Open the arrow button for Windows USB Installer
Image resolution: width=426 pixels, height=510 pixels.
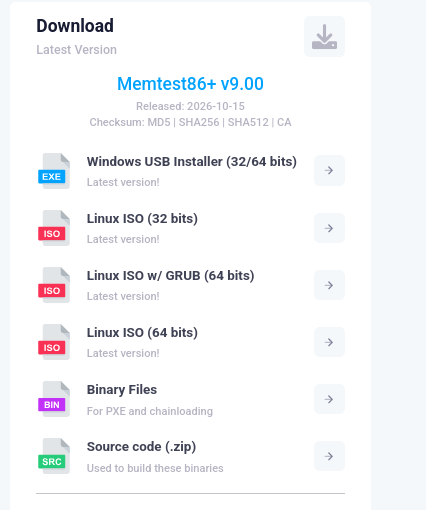point(329,170)
